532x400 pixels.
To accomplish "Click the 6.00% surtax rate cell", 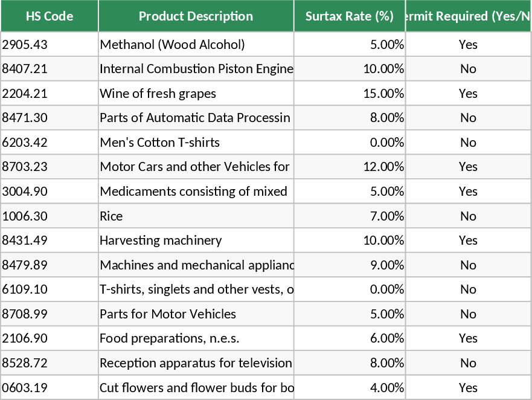I will point(349,338).
